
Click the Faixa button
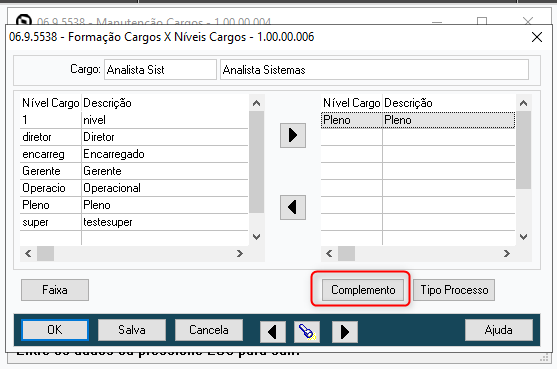[x=55, y=290]
